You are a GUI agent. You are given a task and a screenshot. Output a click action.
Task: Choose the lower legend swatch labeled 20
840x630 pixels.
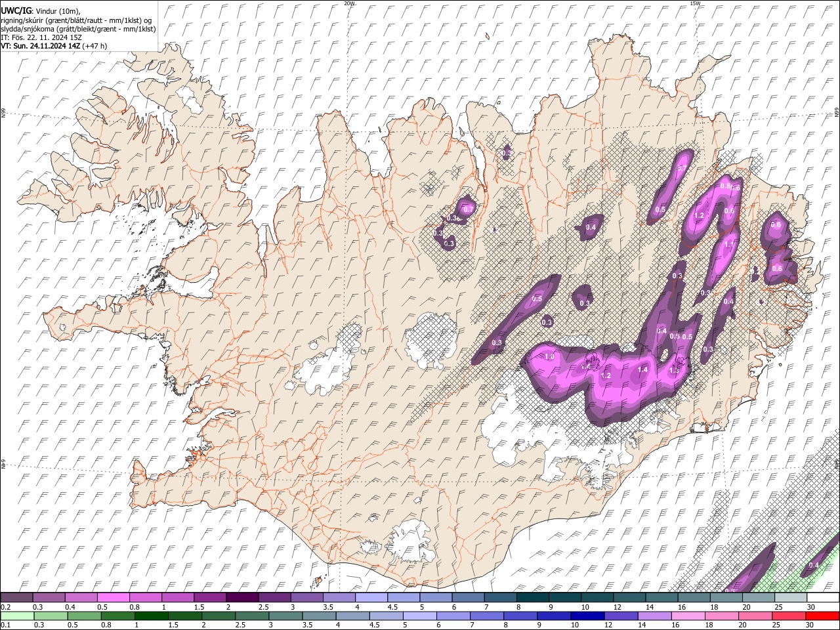pyautogui.click(x=754, y=616)
